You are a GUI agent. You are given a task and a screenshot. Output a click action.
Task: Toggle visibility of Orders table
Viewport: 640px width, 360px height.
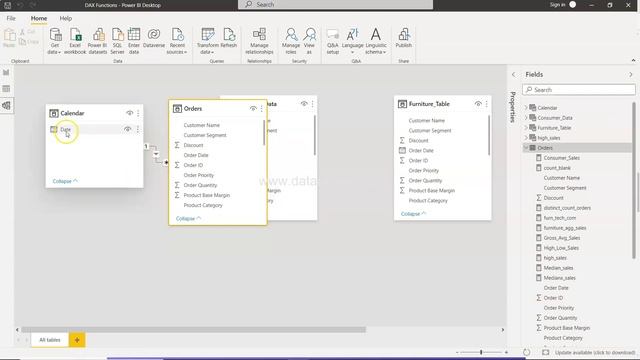(x=253, y=109)
